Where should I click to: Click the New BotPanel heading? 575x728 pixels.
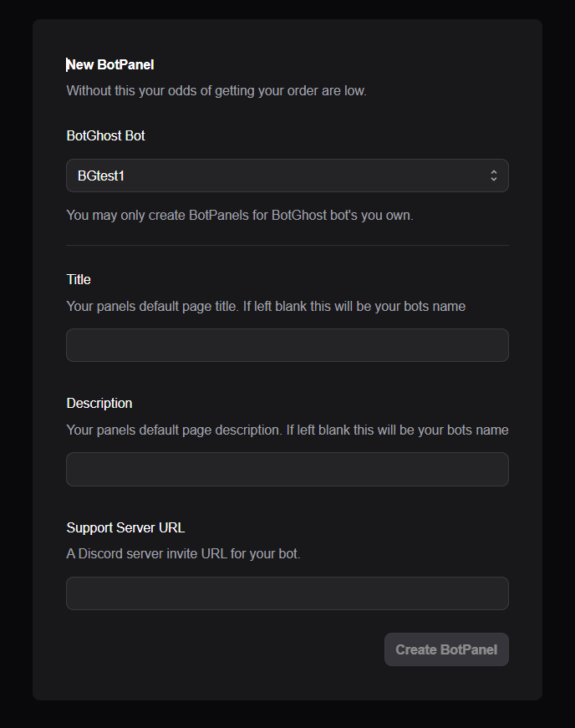[109, 64]
